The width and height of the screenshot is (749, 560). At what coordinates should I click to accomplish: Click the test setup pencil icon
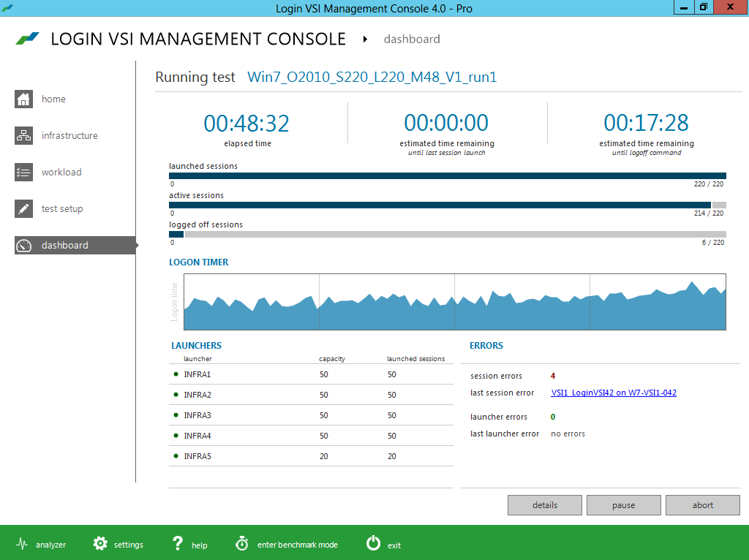coord(23,209)
